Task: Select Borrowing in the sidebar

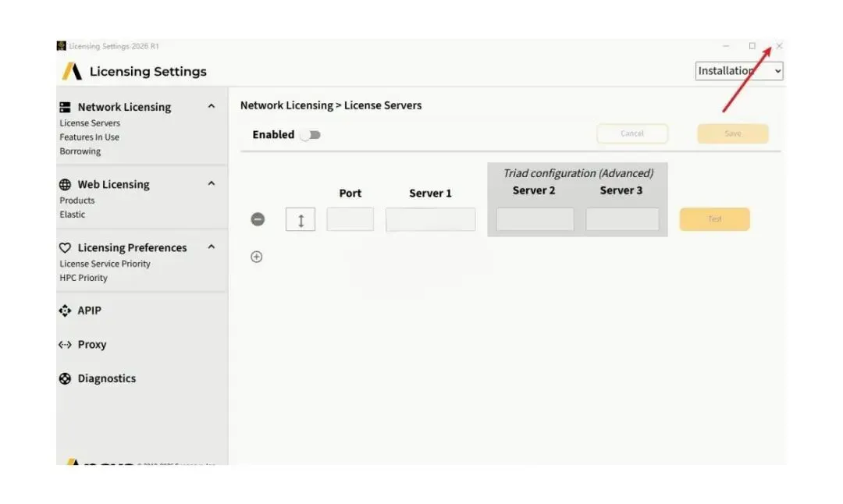Action: click(80, 151)
